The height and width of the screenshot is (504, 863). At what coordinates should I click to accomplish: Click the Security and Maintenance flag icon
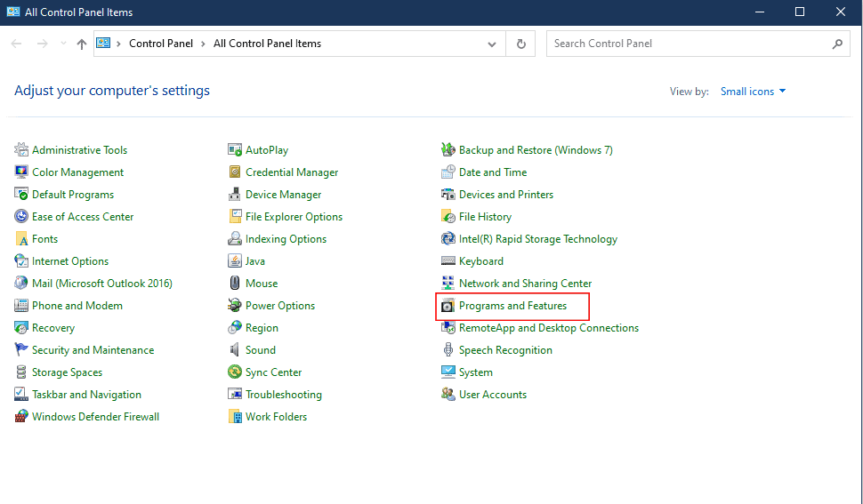[x=21, y=349]
